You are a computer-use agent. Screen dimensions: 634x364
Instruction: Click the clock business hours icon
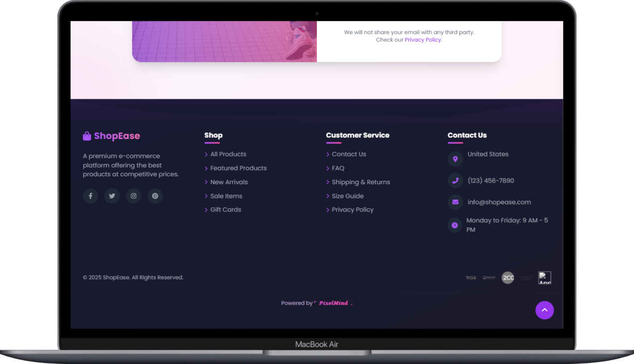[455, 225]
